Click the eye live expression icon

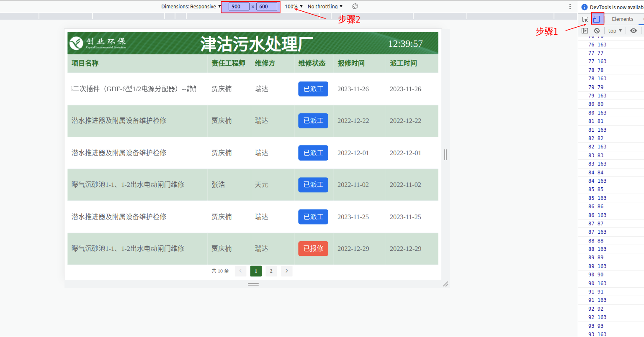[633, 31]
